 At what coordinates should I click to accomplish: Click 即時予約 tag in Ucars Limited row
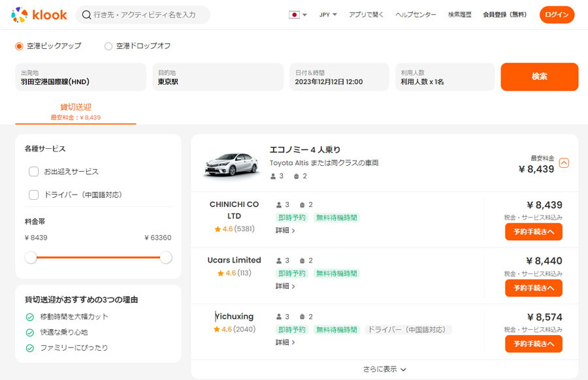[292, 274]
